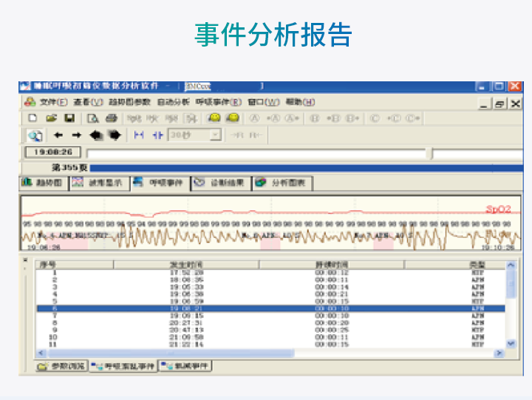The width and height of the screenshot is (532, 400).
Task: Click the event list scroll down arrow
Action: (x=511, y=344)
